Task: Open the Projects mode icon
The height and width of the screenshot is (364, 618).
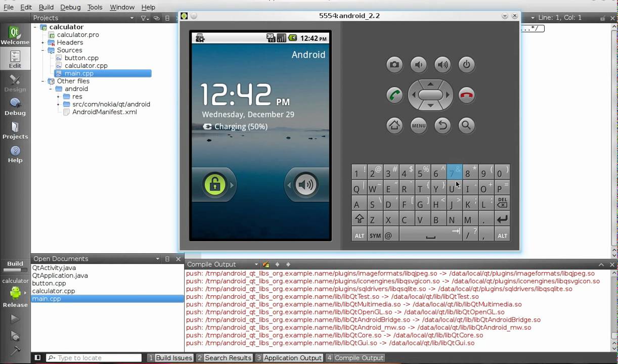Action: click(15, 131)
